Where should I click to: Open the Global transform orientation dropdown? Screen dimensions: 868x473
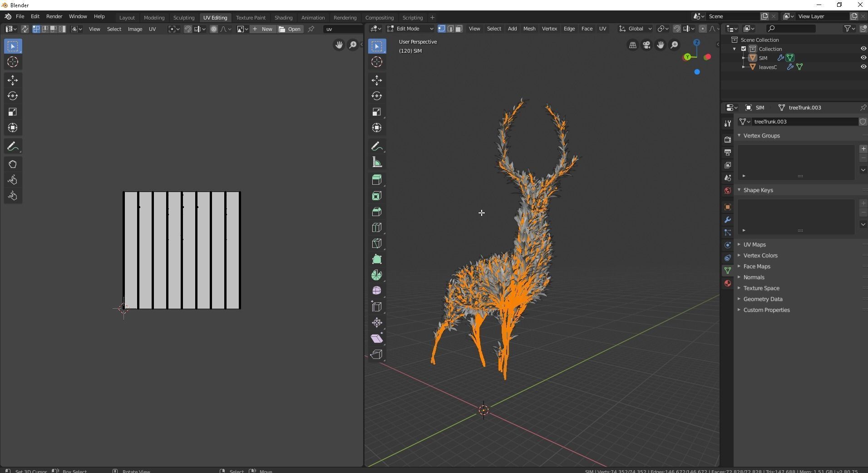click(635, 29)
